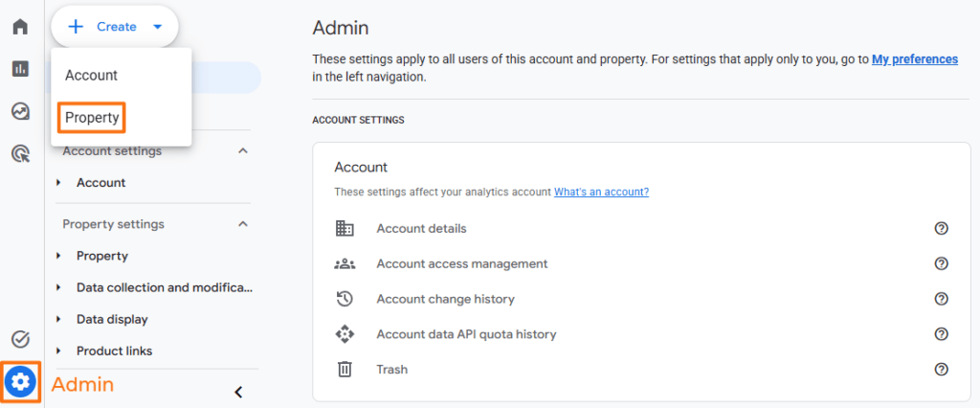Click the Account settings section header

[112, 150]
